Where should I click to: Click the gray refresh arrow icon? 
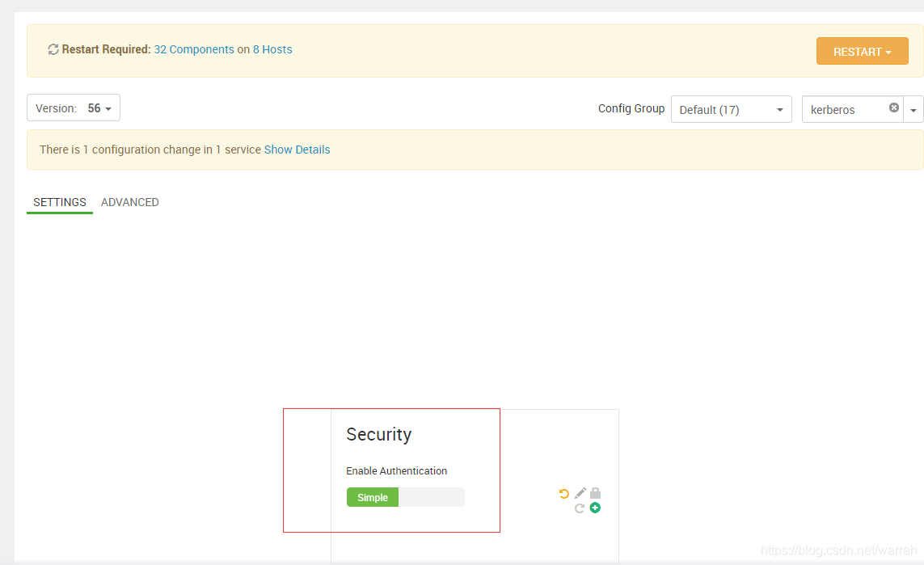pos(580,508)
